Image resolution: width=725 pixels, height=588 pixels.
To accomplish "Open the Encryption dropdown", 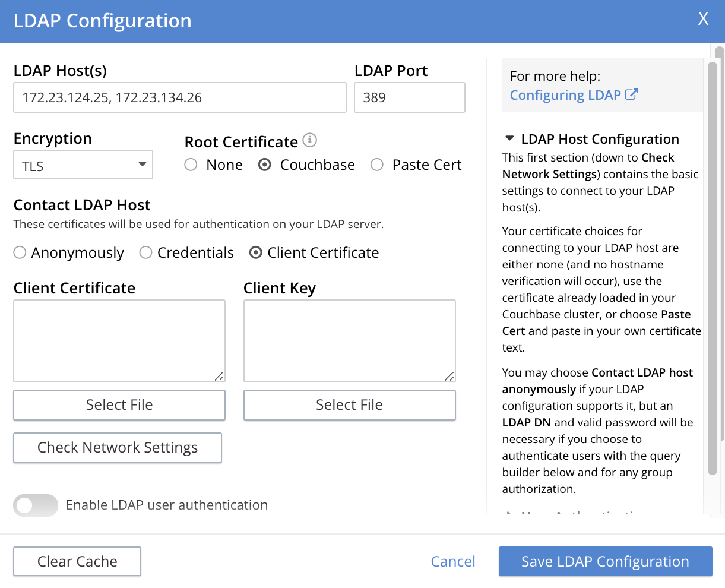I will pyautogui.click(x=83, y=165).
